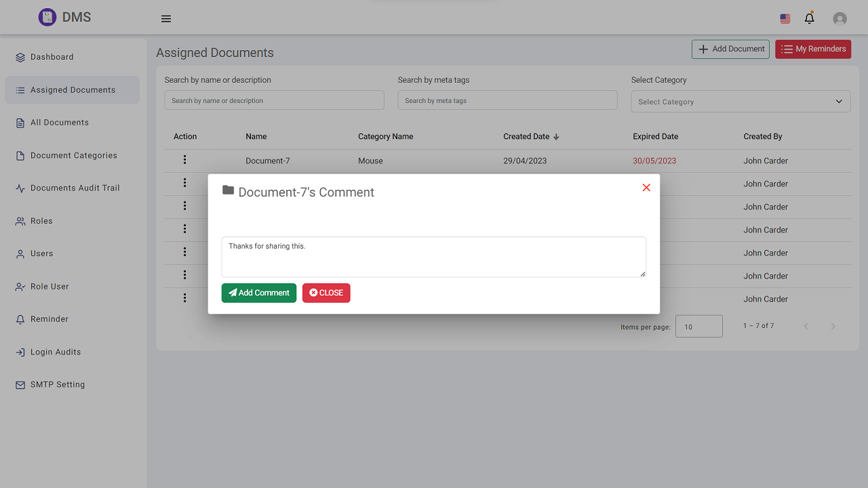Click the DMS logo icon
Screen dimensions: 868x488
(x=47, y=18)
